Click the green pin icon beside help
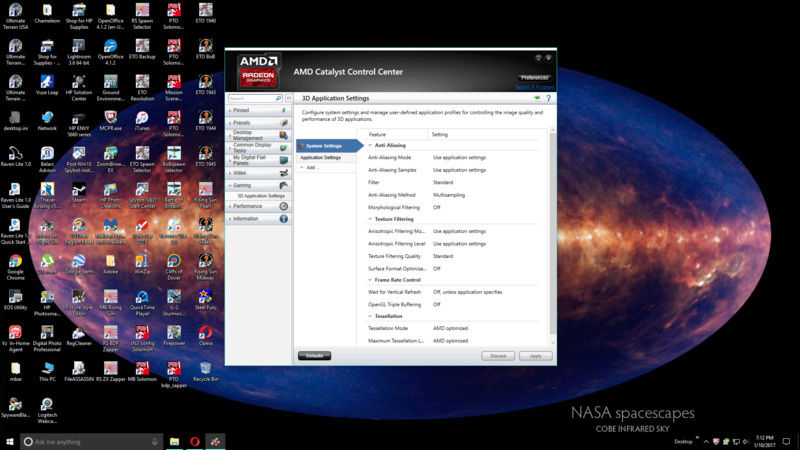800x450 pixels. click(537, 98)
